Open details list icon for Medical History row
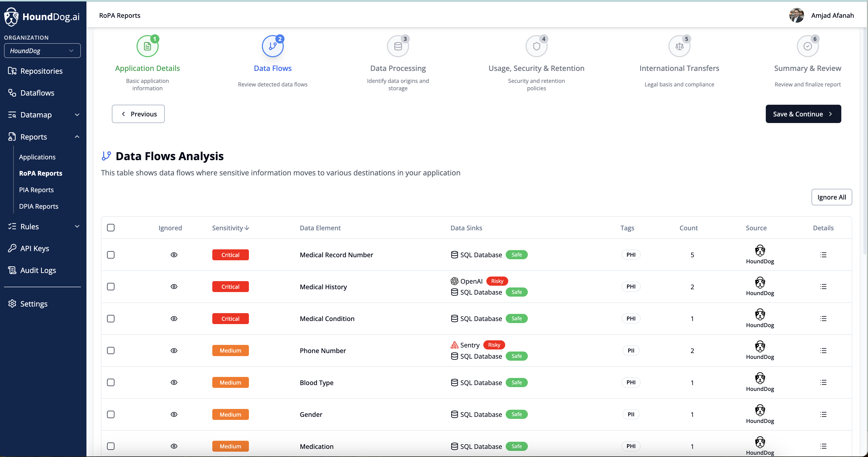The width and height of the screenshot is (868, 457). click(823, 287)
